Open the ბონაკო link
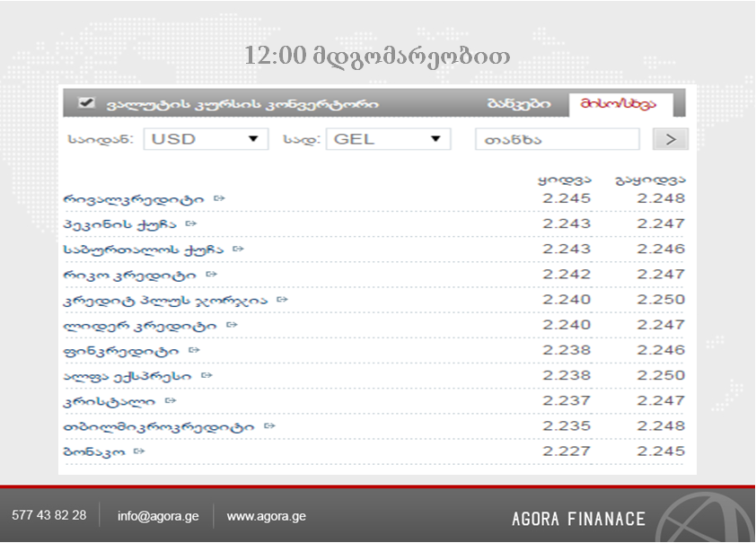Viewport: 756px width, 543px height. pos(94,452)
